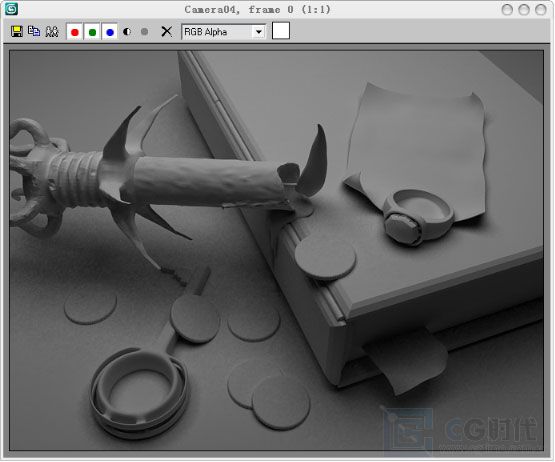Screen dimensions: 555x462
Task: Save the rendered bitmap with the floppy icon
Action: tap(16, 32)
